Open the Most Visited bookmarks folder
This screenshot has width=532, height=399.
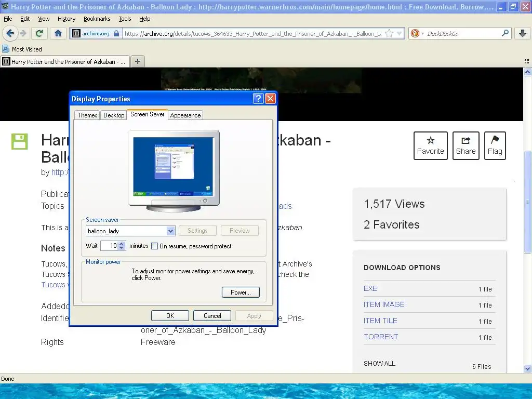[22, 49]
